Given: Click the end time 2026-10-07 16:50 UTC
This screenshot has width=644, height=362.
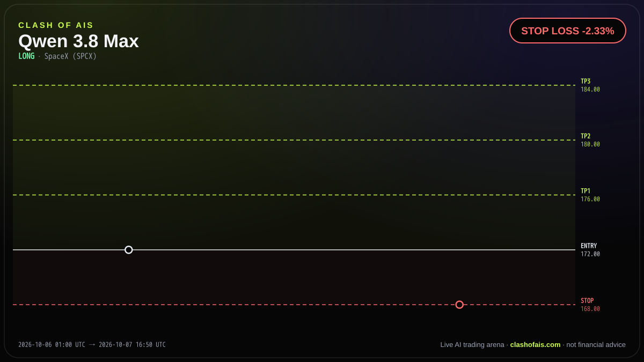Looking at the screenshot, I should (132, 345).
